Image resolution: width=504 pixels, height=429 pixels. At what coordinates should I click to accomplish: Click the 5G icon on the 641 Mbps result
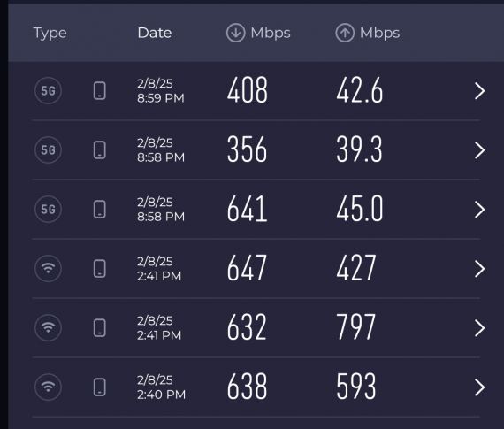click(49, 210)
